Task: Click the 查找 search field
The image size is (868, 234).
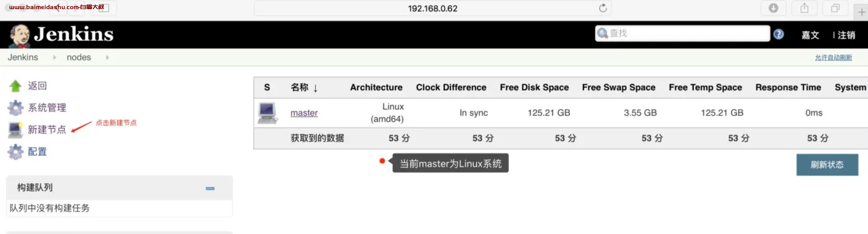Action: (682, 33)
